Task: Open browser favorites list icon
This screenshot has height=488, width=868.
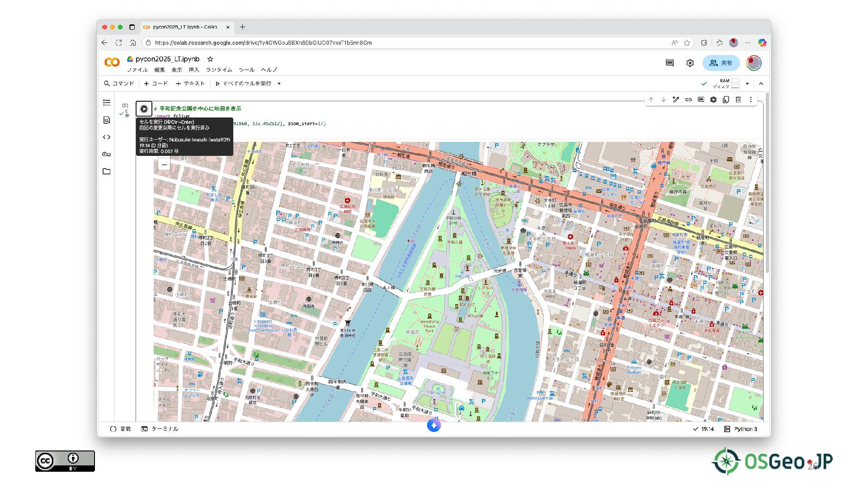Action: (x=719, y=42)
